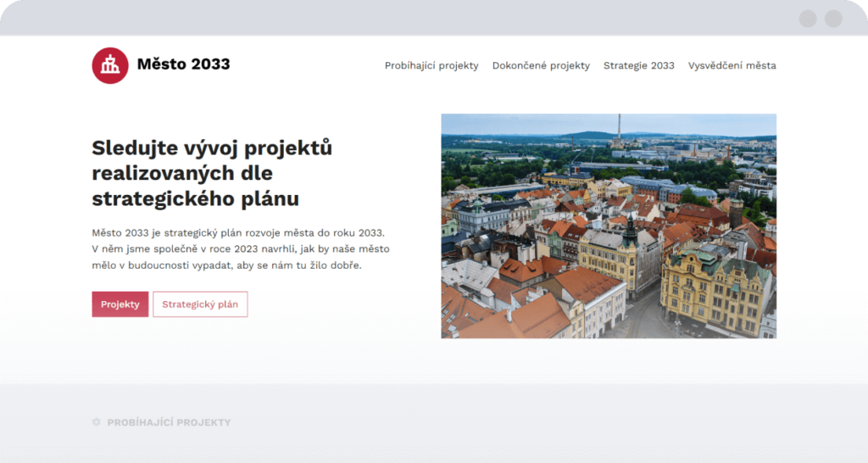Viewport: 868px width, 463px height.
Task: Click the Město 2033 site title
Action: click(x=183, y=64)
